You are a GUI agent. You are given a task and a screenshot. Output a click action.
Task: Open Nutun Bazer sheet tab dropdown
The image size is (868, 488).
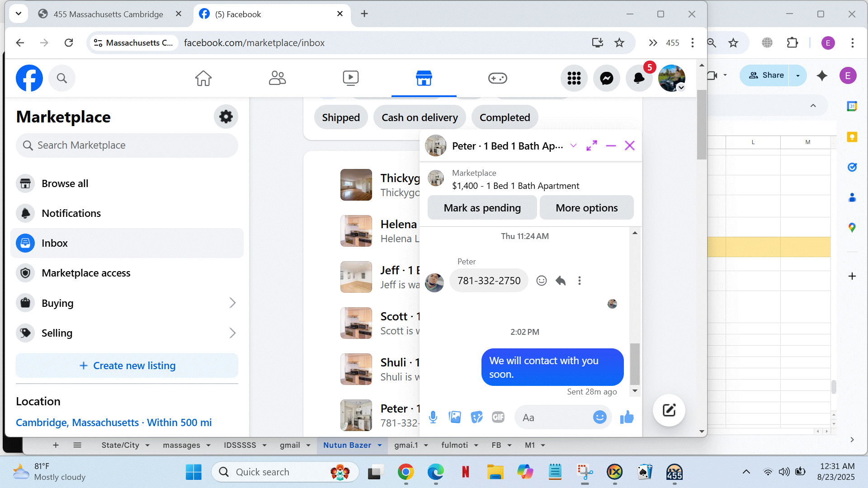click(x=380, y=445)
